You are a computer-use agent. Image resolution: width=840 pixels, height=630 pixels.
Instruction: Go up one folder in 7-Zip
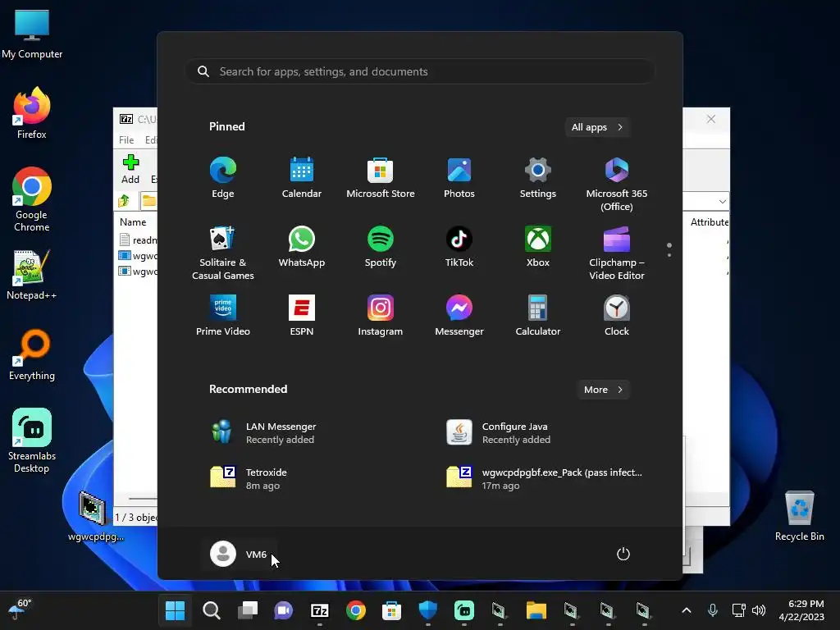point(125,201)
